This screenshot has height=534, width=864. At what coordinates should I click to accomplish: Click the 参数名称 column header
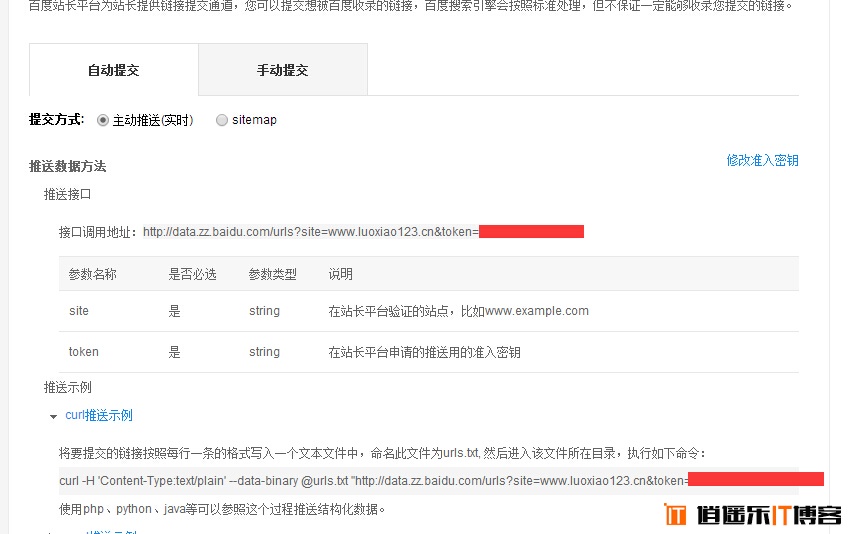(93, 274)
